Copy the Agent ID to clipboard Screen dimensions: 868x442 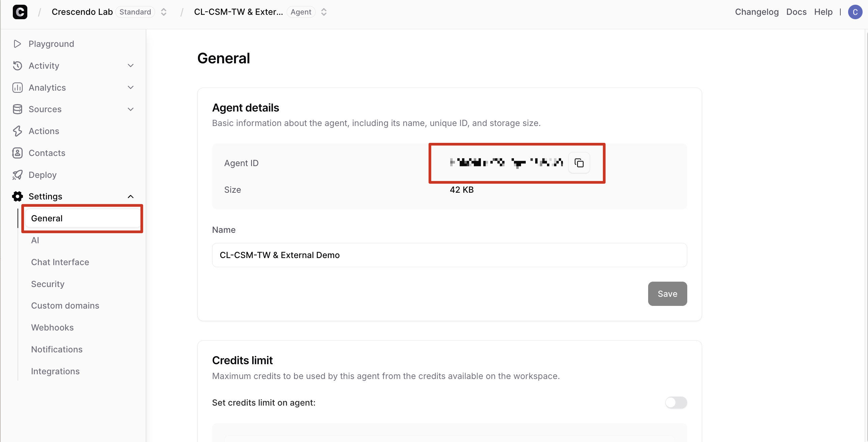(579, 163)
